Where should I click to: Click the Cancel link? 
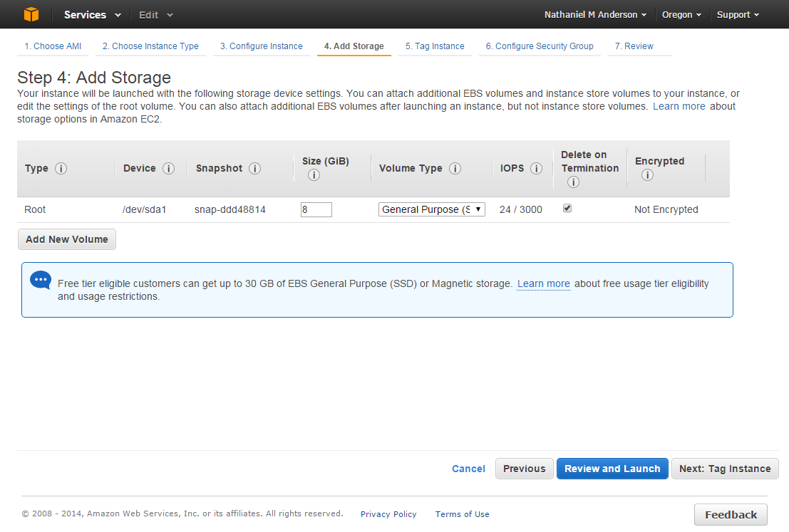468,469
